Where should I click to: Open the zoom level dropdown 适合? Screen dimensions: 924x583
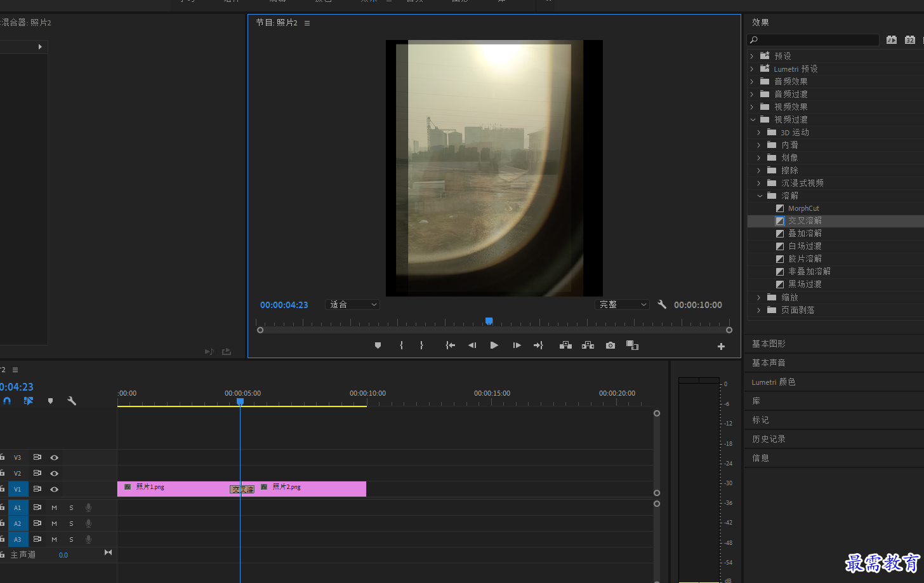tap(352, 305)
